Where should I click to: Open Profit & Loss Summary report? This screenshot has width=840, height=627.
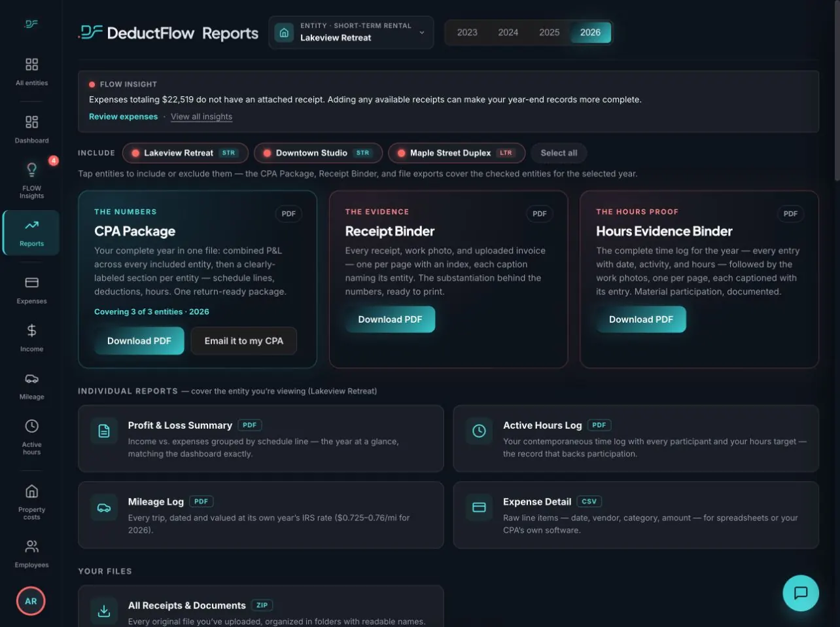tap(261, 439)
